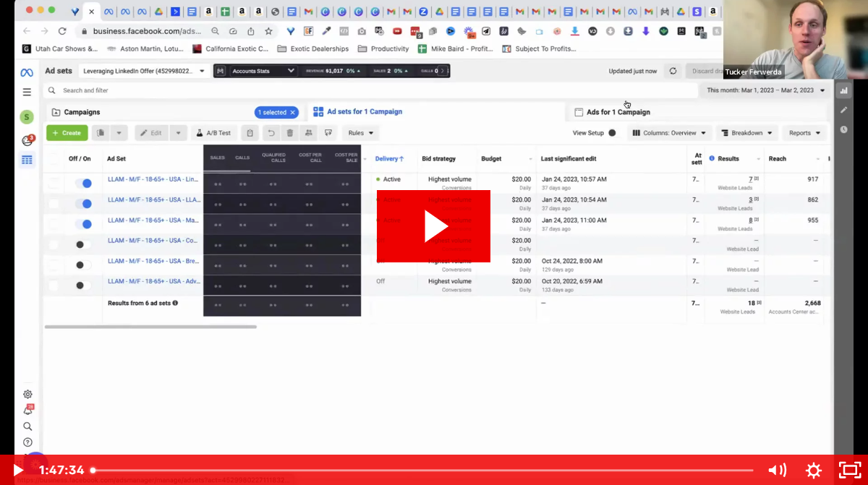The height and width of the screenshot is (485, 868).
Task: Open the date range This month dropdown
Action: [x=765, y=90]
